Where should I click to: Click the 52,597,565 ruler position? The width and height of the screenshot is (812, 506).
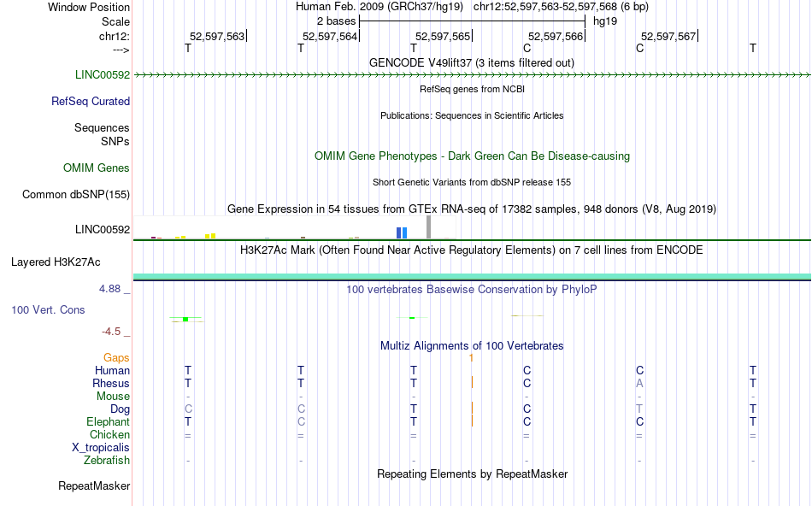(x=443, y=36)
